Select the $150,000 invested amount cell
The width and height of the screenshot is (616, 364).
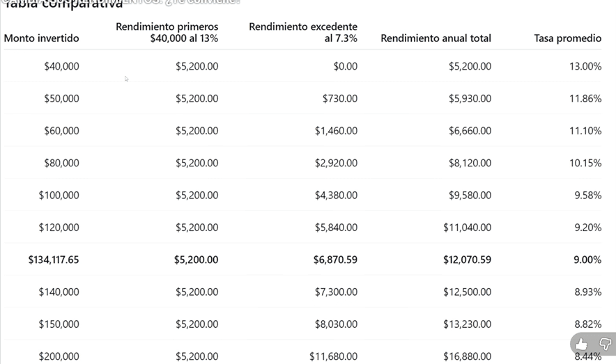pos(59,324)
